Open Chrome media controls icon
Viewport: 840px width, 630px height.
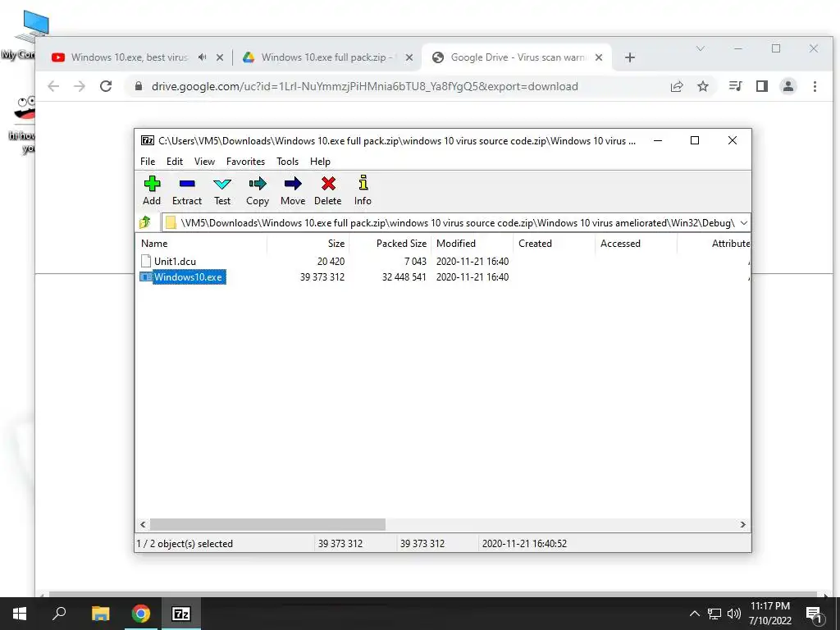[736, 86]
